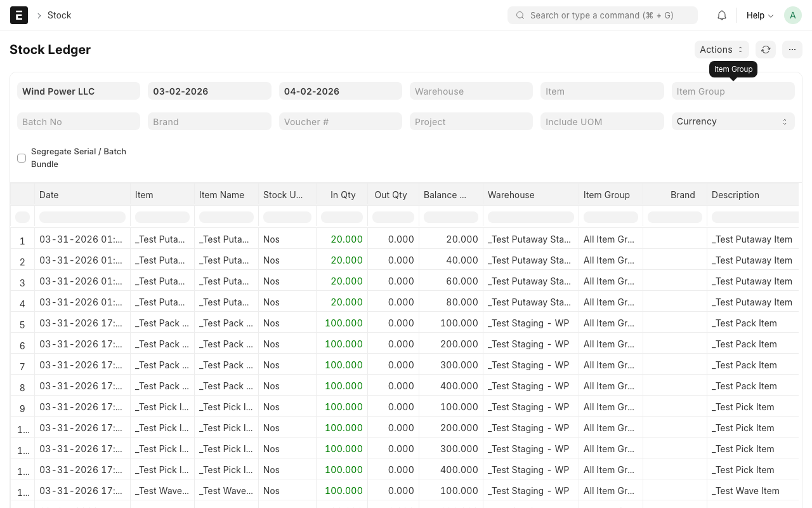Open the ellipsis options menu

point(792,49)
